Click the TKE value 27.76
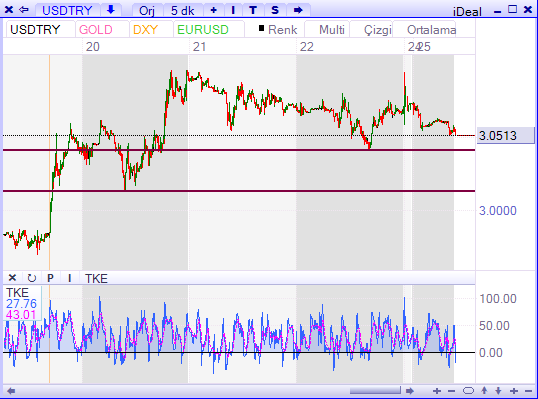The width and height of the screenshot is (538, 399). click(21, 304)
